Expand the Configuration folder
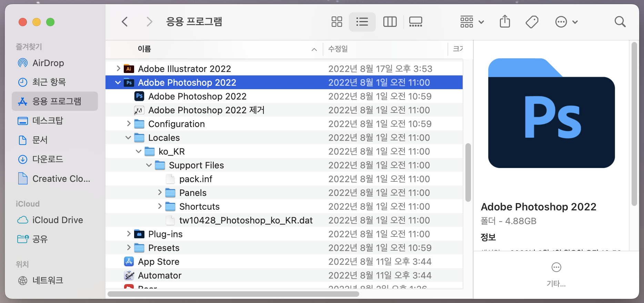The height and width of the screenshot is (303, 644). 129,124
